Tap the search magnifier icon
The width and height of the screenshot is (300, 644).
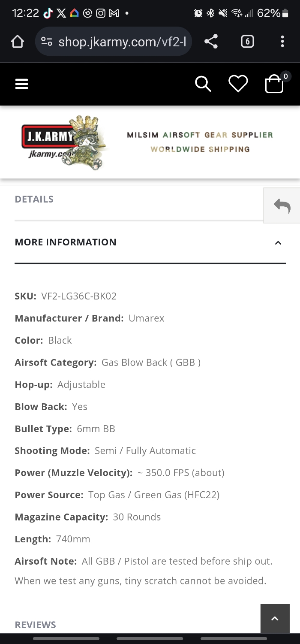pos(203,84)
